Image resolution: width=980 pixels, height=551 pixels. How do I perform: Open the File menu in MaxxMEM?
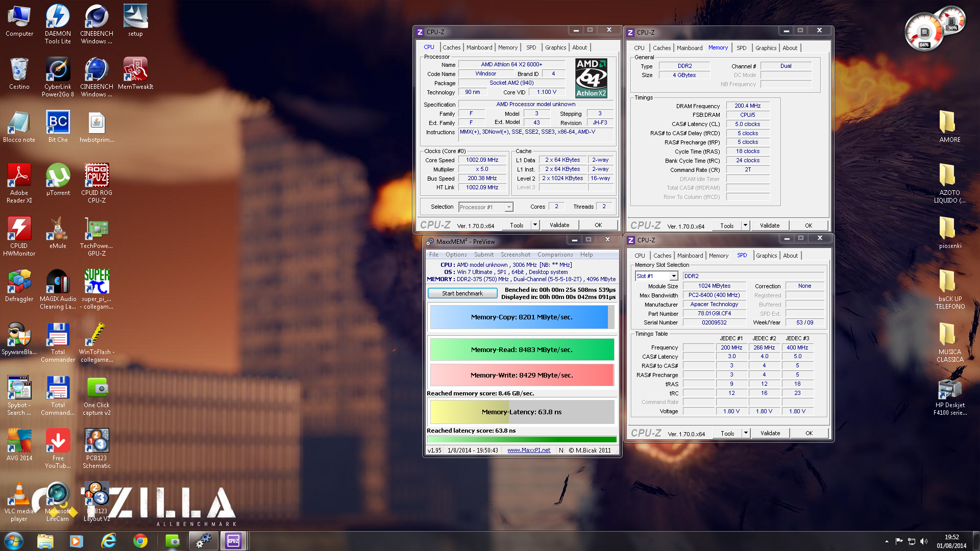tap(433, 255)
